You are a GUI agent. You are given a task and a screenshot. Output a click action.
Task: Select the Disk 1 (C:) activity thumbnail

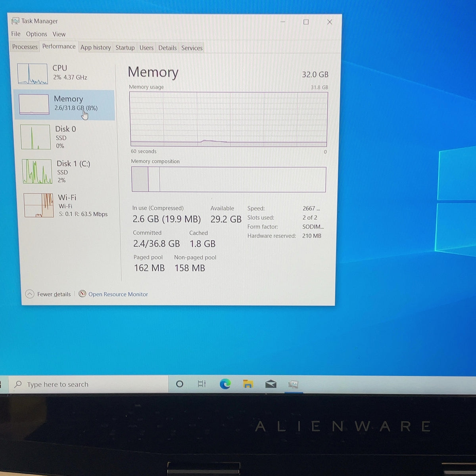(37, 171)
